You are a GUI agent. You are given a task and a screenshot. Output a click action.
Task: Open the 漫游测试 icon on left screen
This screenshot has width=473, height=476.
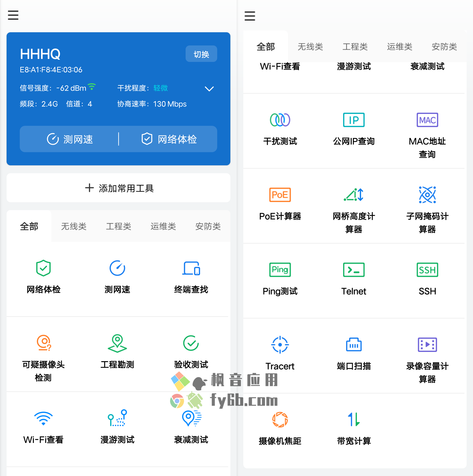coord(117,418)
